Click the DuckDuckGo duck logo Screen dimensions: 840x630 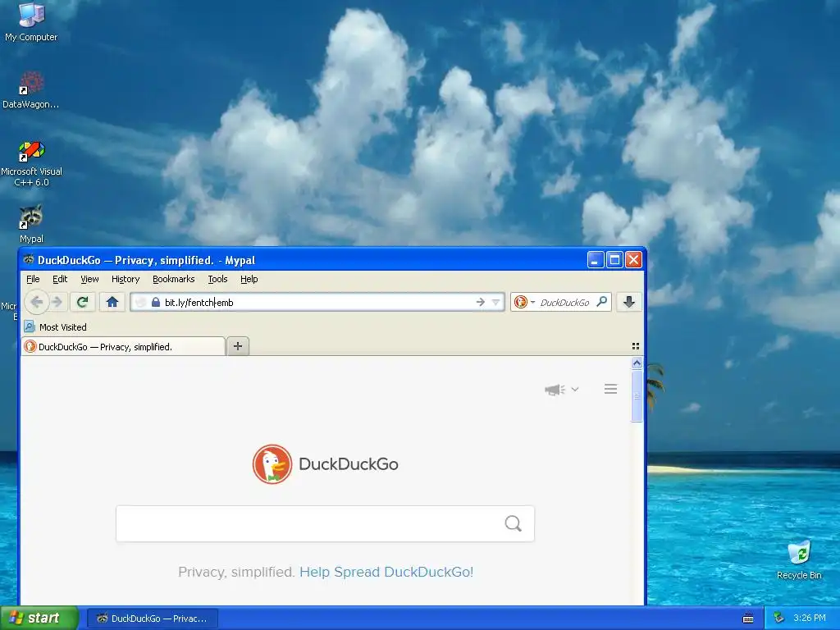pos(272,464)
